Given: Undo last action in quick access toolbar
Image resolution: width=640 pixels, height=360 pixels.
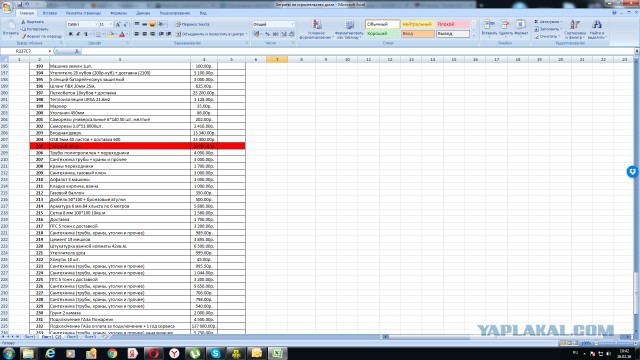Looking at the screenshot, I should (x=27, y=4).
